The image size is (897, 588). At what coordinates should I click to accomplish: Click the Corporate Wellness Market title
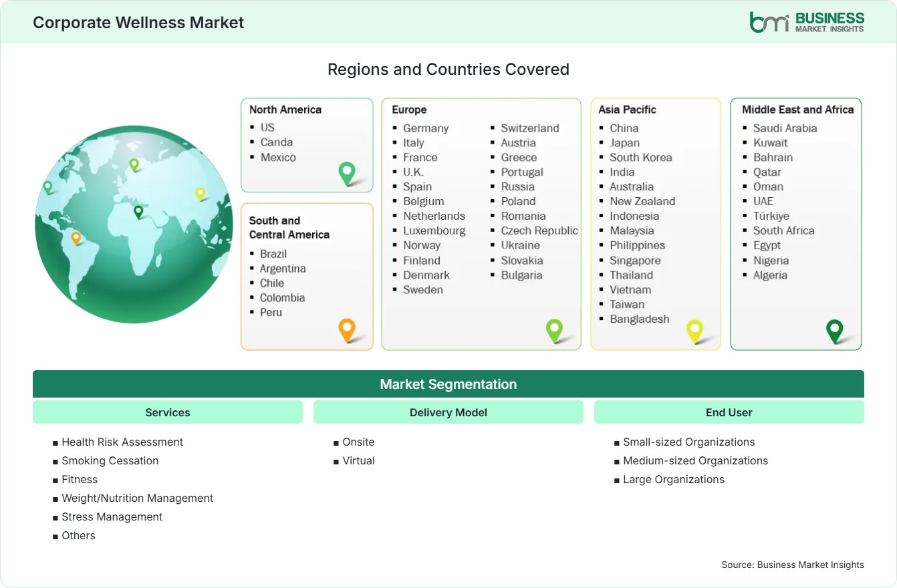(x=138, y=22)
